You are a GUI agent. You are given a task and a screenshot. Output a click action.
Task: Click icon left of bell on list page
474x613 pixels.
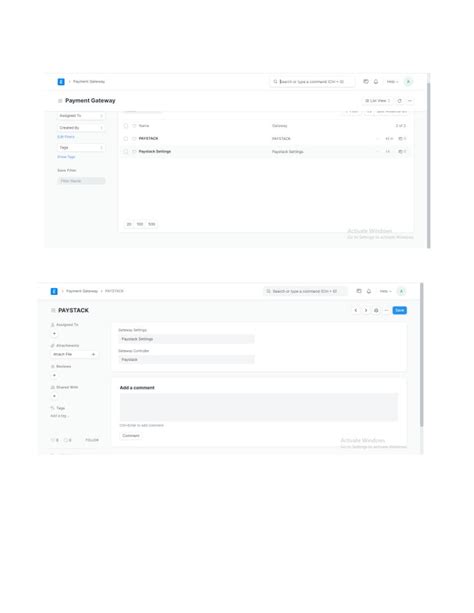coord(366,82)
